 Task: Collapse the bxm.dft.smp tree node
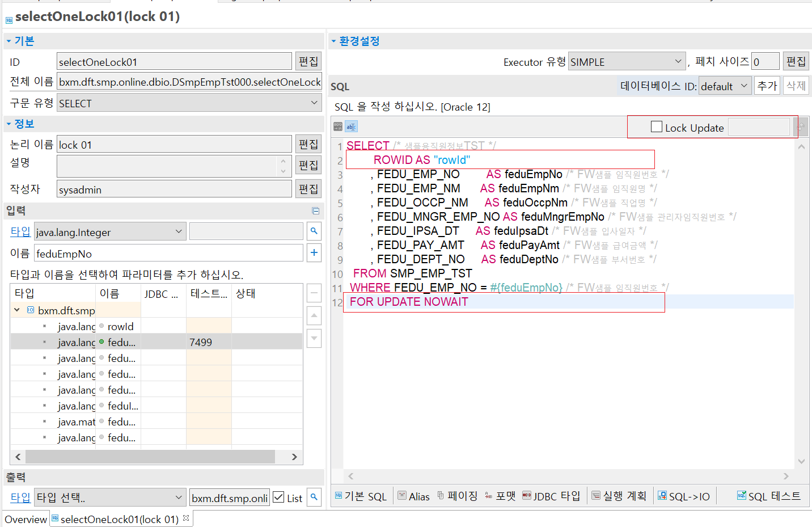(x=17, y=310)
